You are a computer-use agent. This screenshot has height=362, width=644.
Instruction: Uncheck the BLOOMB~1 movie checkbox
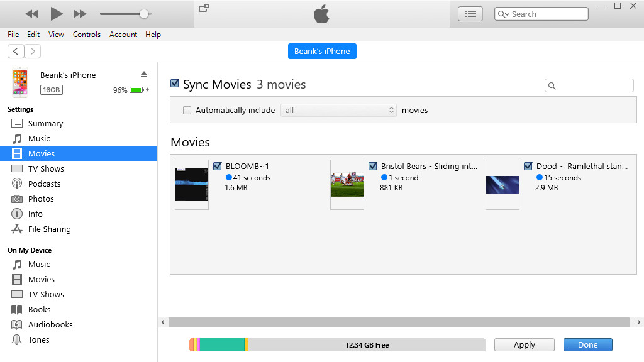[218, 166]
